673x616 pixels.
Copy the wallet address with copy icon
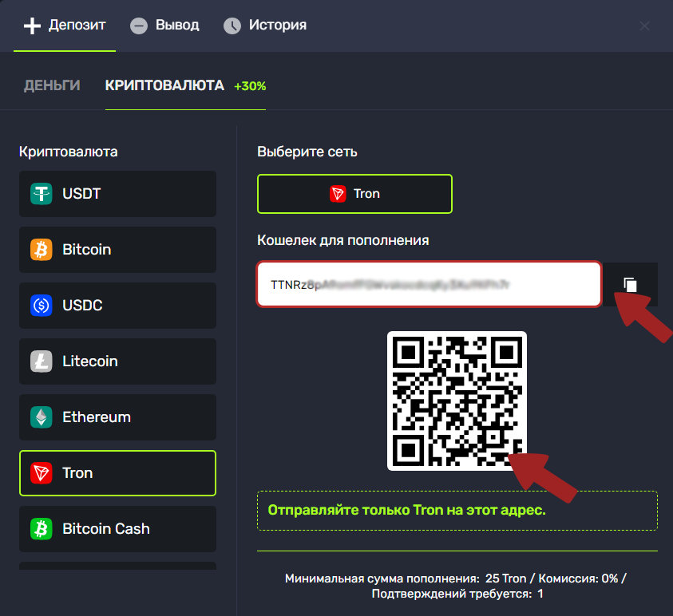coord(630,284)
